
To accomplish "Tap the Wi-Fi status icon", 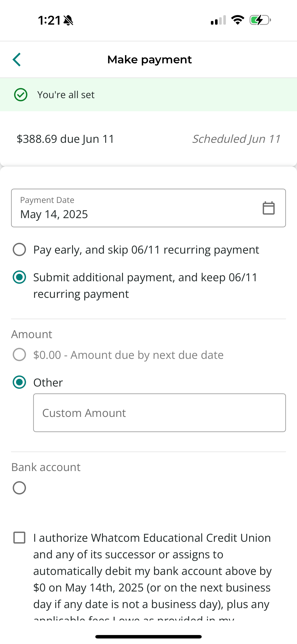I will click(x=238, y=20).
